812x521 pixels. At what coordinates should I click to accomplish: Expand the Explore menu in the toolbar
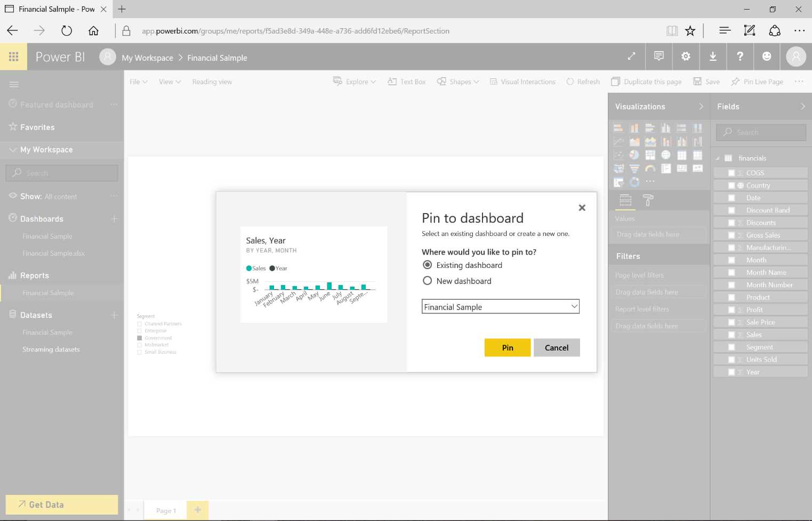click(x=354, y=82)
